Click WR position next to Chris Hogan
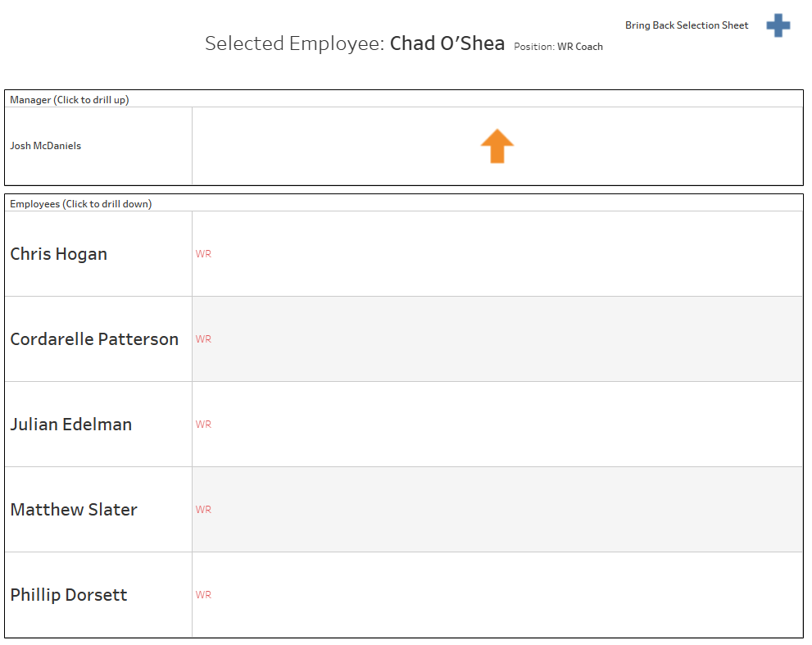 point(203,254)
